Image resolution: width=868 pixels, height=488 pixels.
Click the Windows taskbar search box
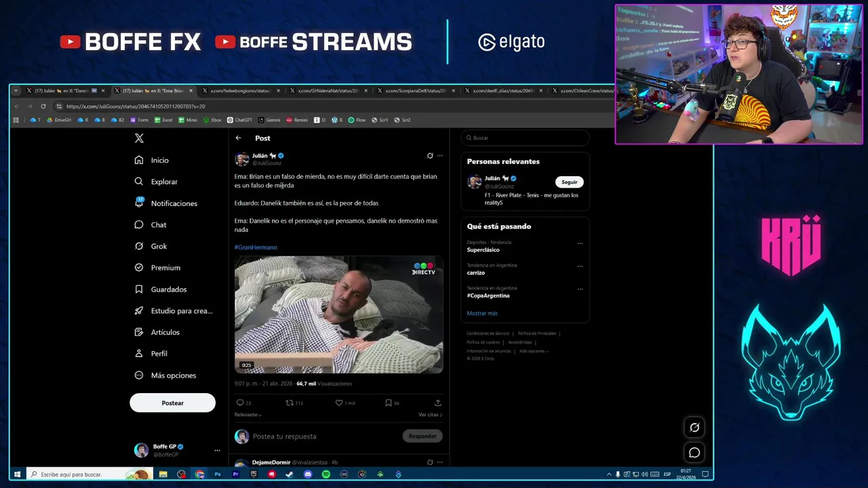[88, 474]
